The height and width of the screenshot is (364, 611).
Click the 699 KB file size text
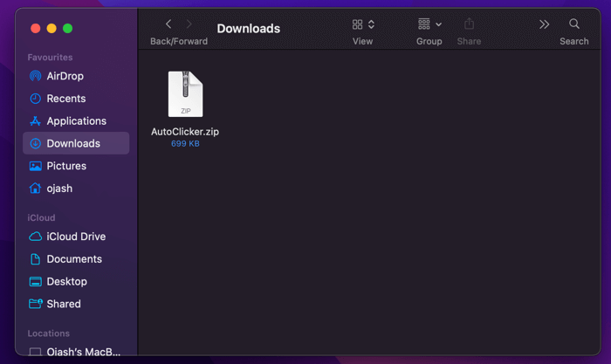185,144
